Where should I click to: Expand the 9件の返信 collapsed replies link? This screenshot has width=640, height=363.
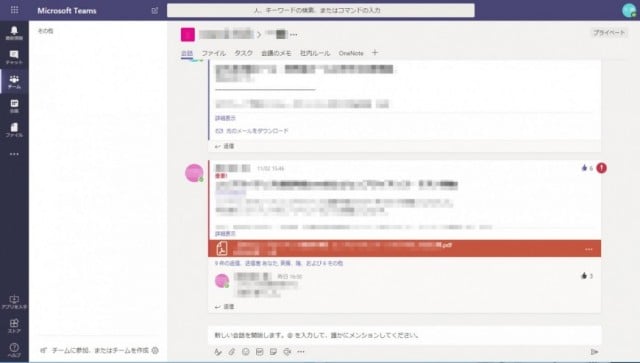click(x=279, y=263)
